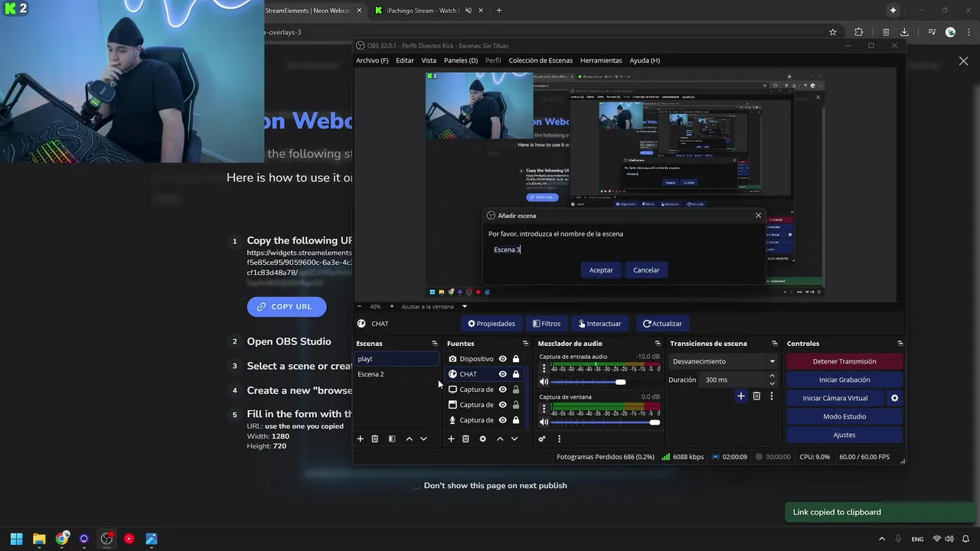Open audio mixer three-dot menu at bottom
Viewport: 980px width, 551px height.
point(559,439)
